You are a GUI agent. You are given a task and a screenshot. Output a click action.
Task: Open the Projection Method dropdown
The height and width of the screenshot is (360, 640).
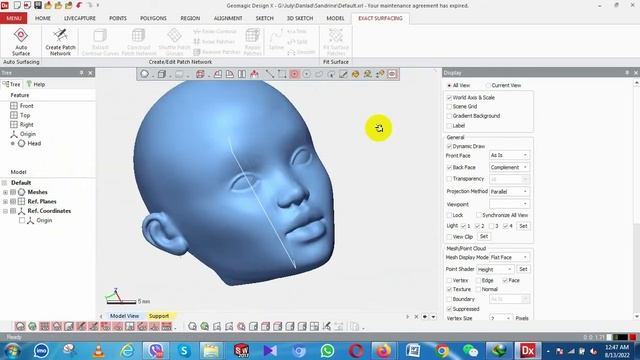pos(509,191)
